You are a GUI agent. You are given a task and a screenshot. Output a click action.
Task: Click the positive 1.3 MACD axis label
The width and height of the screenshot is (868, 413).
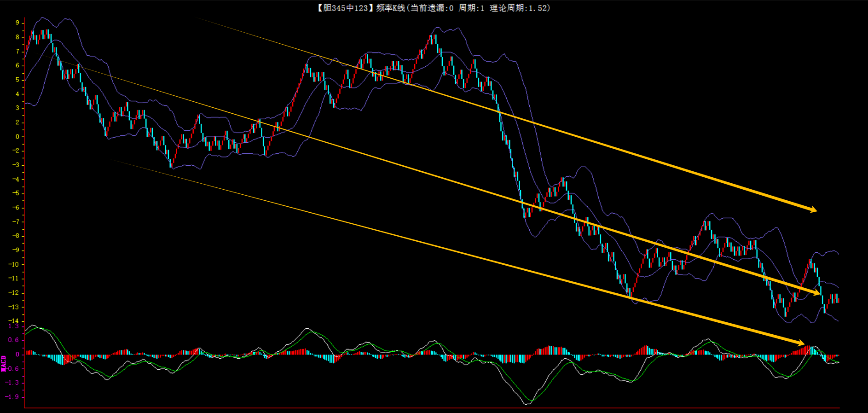coord(13,326)
